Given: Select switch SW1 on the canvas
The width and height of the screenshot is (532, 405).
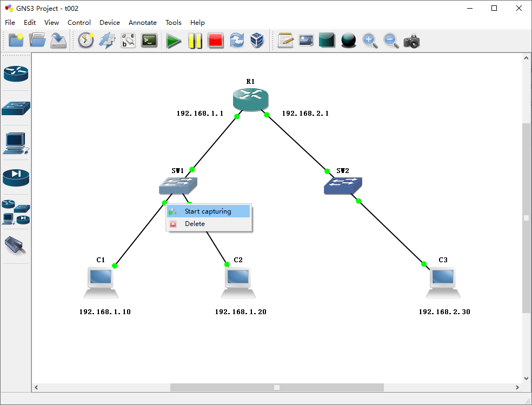Looking at the screenshot, I should pyautogui.click(x=178, y=185).
